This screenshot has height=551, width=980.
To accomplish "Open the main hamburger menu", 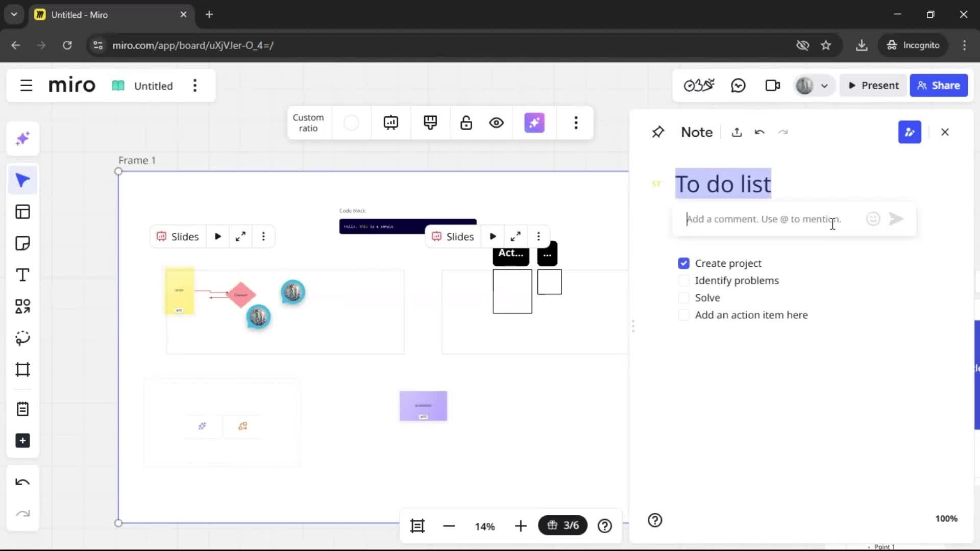I will click(26, 86).
